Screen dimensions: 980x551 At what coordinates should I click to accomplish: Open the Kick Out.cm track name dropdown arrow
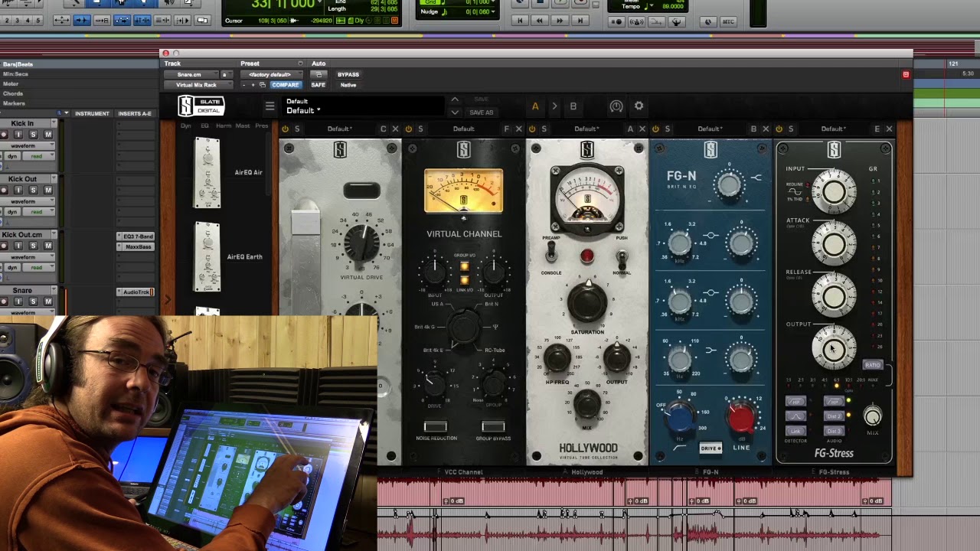point(54,235)
